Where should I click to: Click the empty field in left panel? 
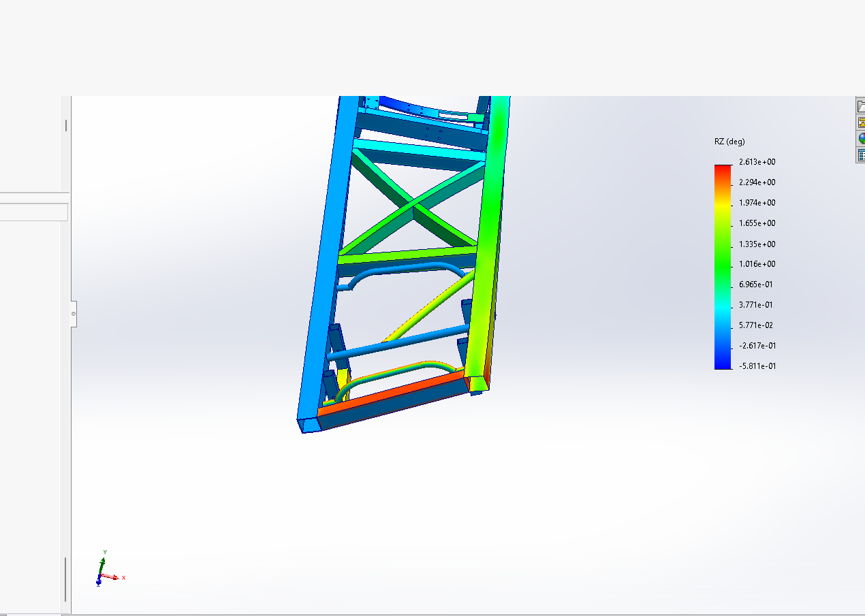(34, 212)
